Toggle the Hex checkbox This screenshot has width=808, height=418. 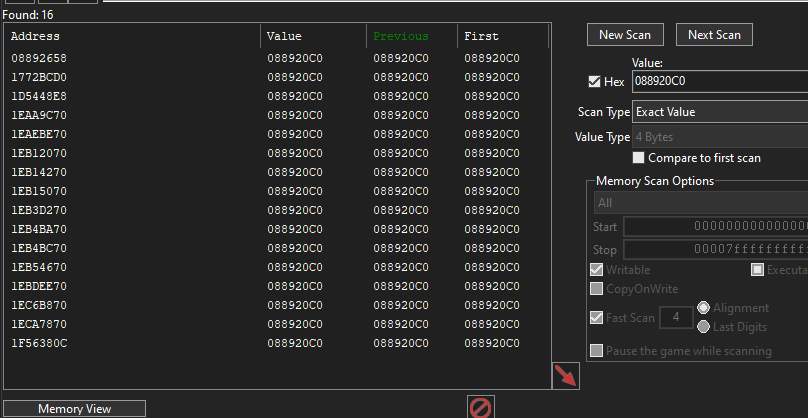tap(594, 81)
